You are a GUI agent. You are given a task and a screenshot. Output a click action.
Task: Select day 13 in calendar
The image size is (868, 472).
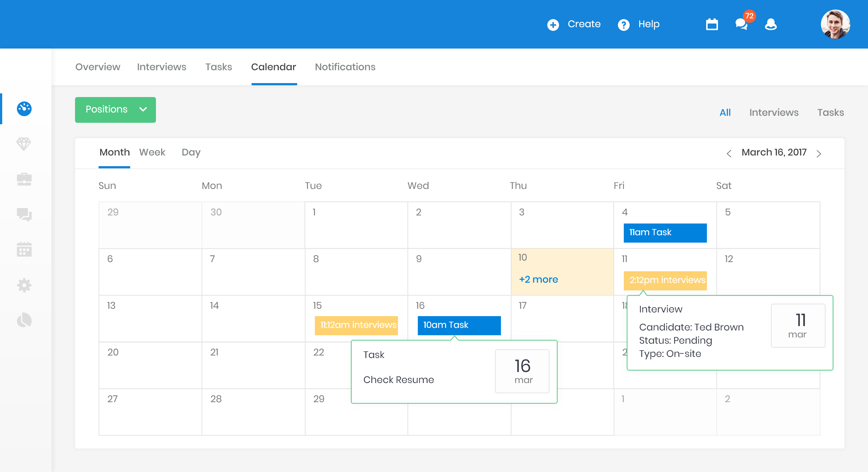(150, 319)
